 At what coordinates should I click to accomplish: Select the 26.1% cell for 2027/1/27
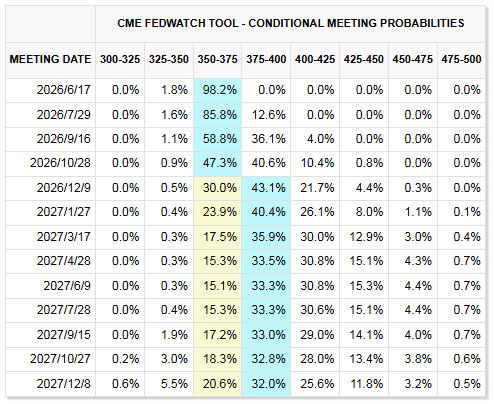click(x=315, y=212)
